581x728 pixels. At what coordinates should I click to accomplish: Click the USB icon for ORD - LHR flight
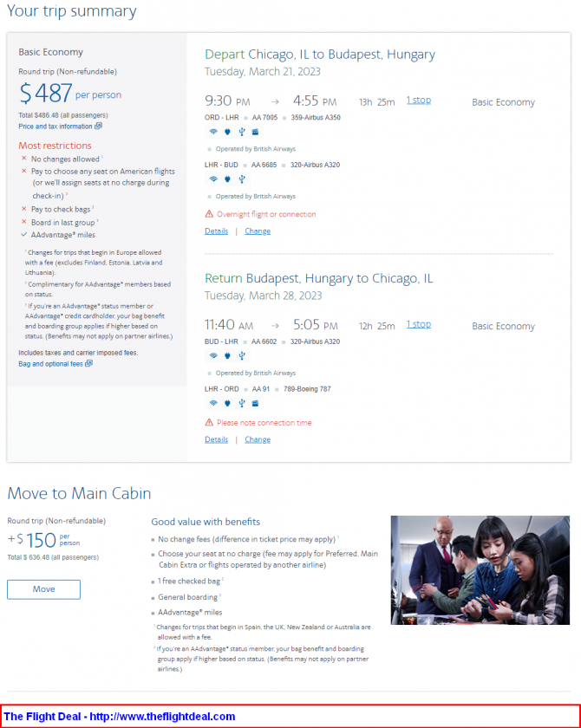pos(241,132)
